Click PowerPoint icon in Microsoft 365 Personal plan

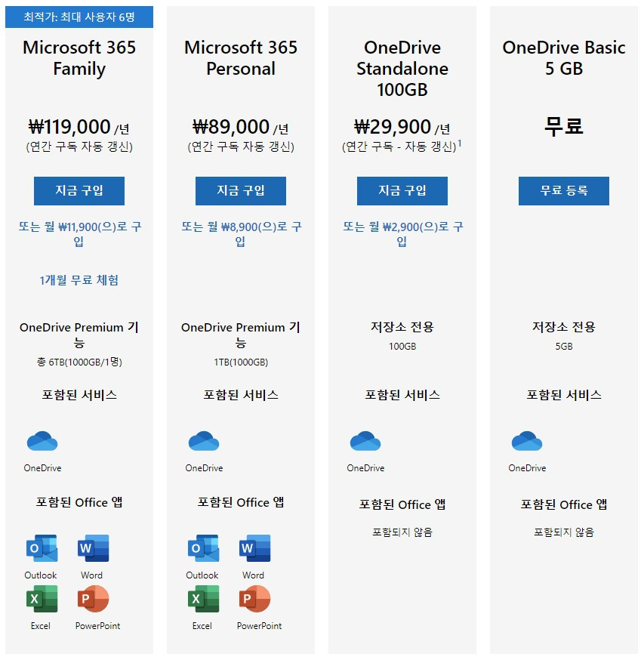tap(255, 599)
